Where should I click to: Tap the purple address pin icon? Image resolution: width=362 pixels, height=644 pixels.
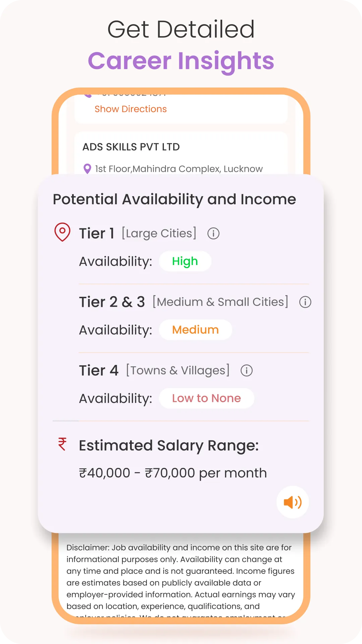tap(87, 169)
